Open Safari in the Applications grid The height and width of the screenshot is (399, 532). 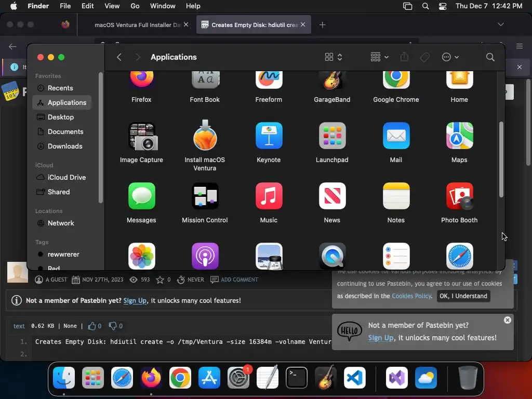tap(459, 256)
